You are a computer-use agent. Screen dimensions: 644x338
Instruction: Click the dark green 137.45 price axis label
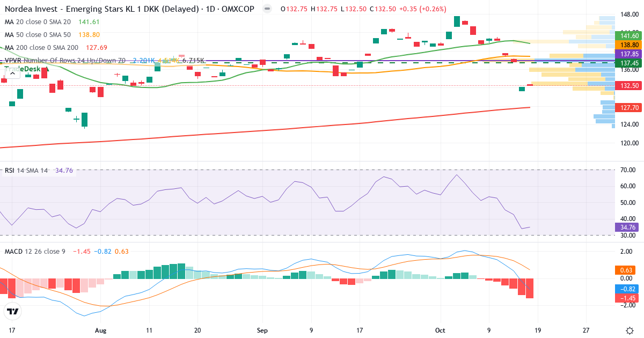click(629, 63)
